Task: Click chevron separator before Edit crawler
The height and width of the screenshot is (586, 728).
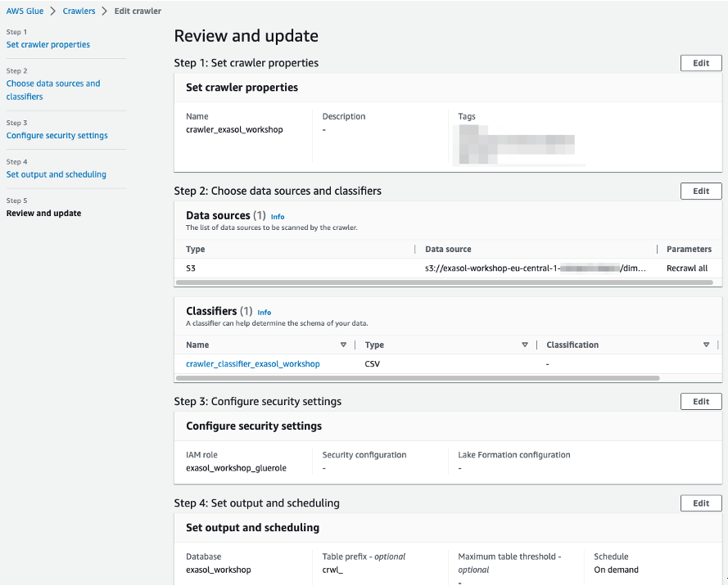Action: (x=105, y=11)
